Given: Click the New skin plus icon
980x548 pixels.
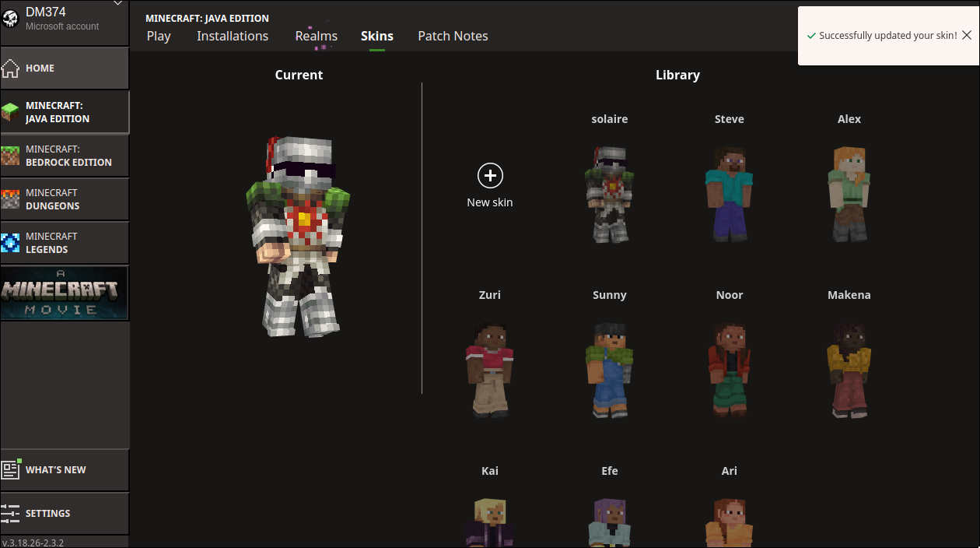Looking at the screenshot, I should tap(490, 176).
